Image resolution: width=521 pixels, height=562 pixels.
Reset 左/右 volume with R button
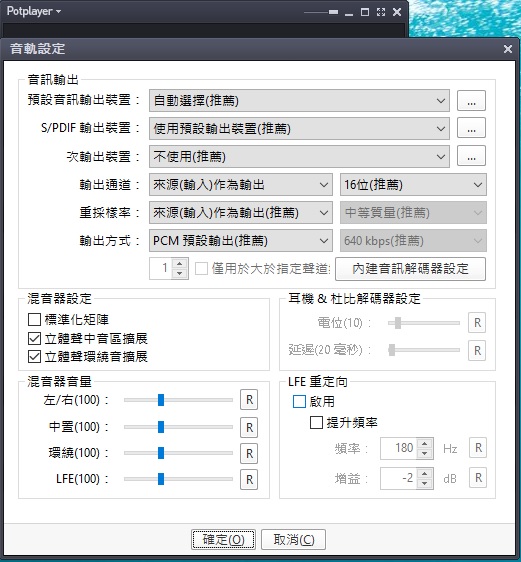249,400
